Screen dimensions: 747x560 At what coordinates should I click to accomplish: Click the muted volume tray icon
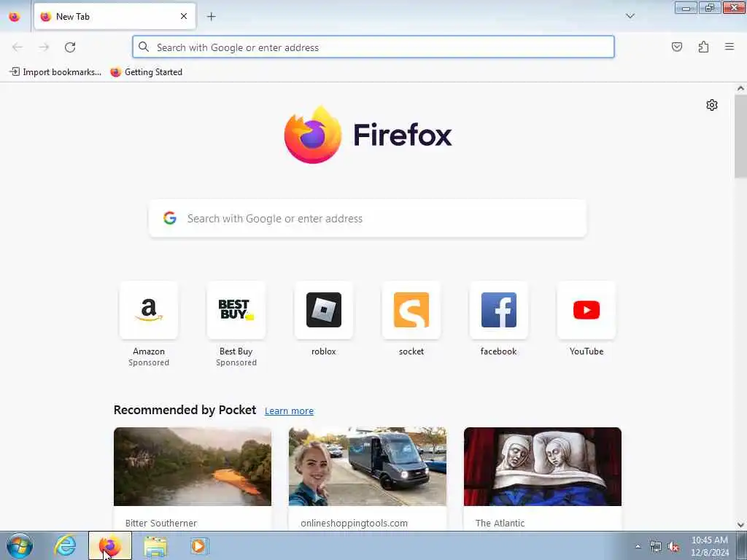click(x=673, y=547)
